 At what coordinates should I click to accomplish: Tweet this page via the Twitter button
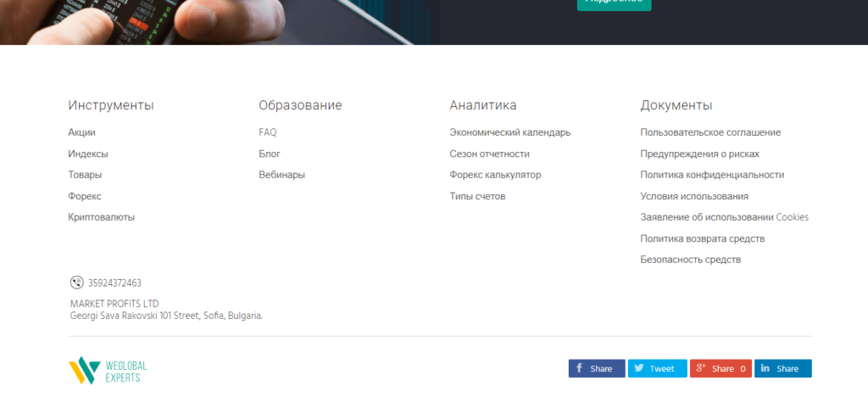(657, 368)
